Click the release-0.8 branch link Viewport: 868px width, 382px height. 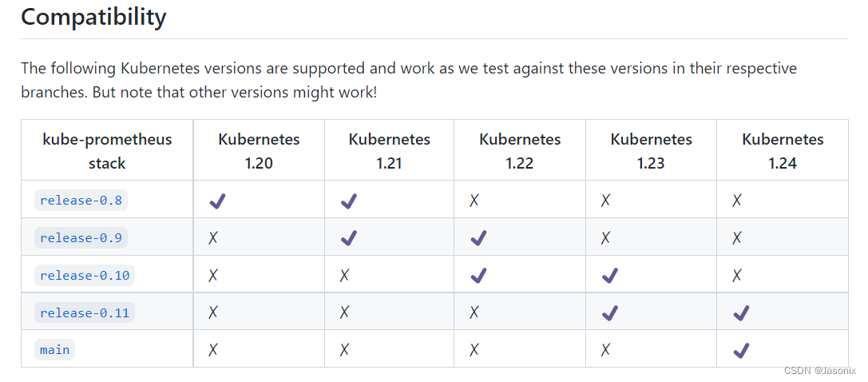(x=81, y=200)
